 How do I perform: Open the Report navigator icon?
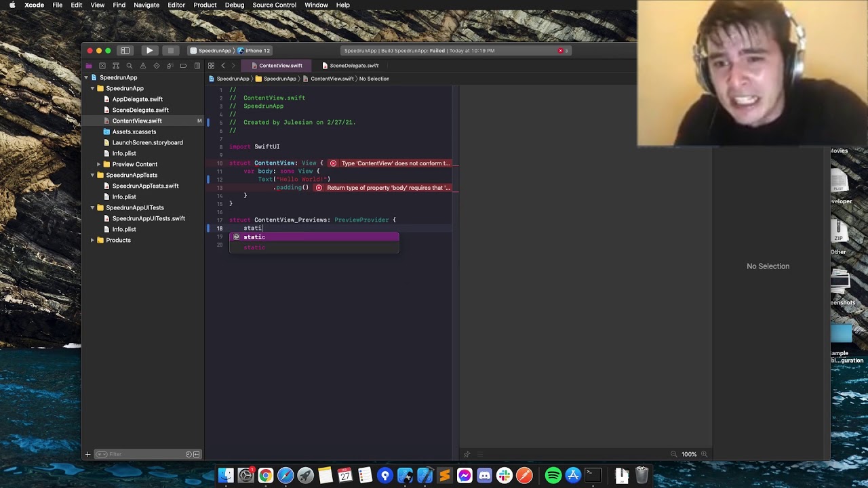197,66
